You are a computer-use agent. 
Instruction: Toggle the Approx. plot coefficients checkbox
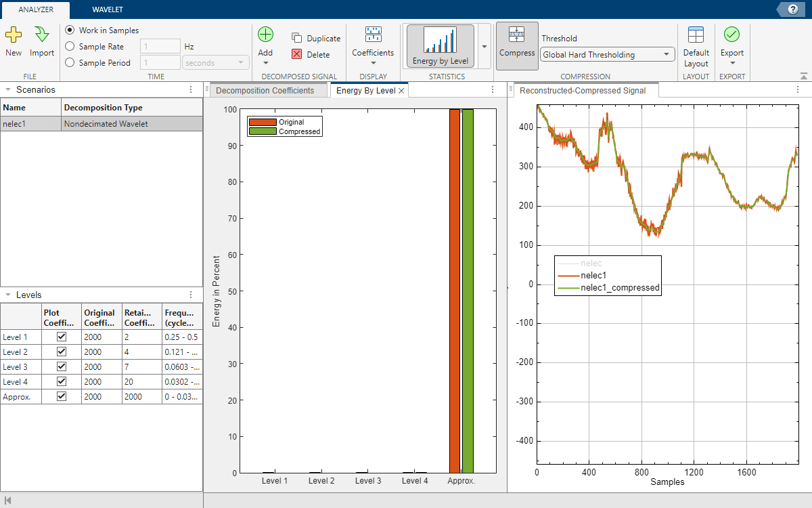tap(62, 396)
